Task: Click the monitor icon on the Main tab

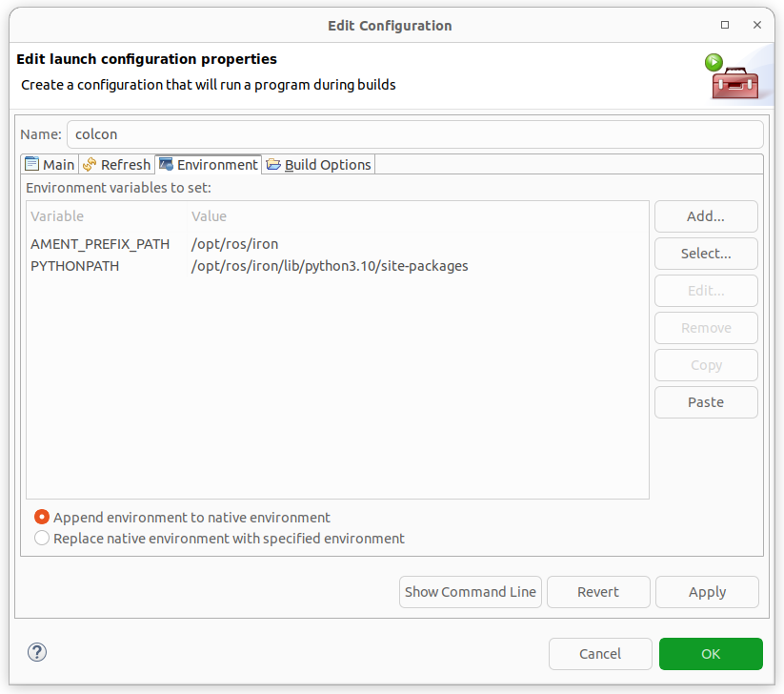Action: tap(31, 164)
